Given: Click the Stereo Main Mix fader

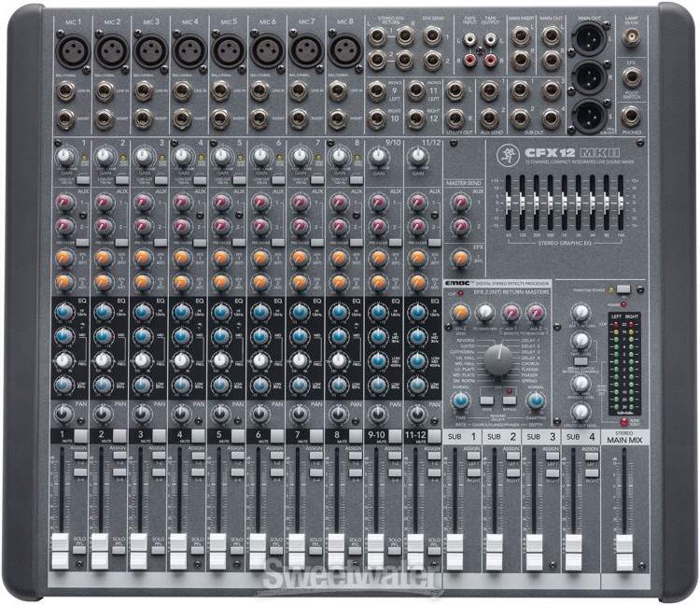Looking at the screenshot, I should 624,552.
